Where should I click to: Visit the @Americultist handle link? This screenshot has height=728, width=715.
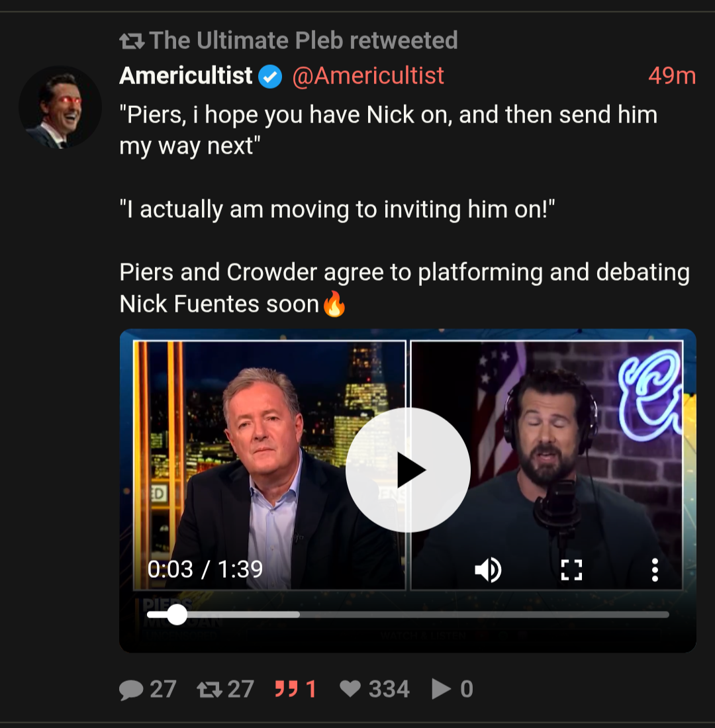[x=368, y=76]
